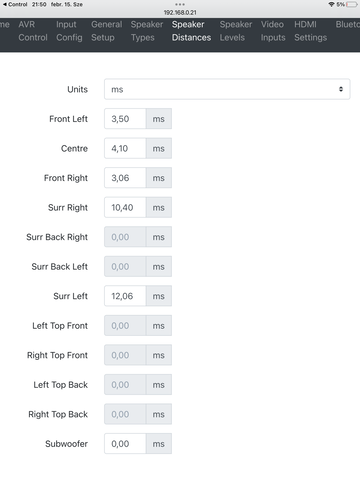Edit the Centre distance value
Viewport: 360px width, 480px height.
click(125, 148)
